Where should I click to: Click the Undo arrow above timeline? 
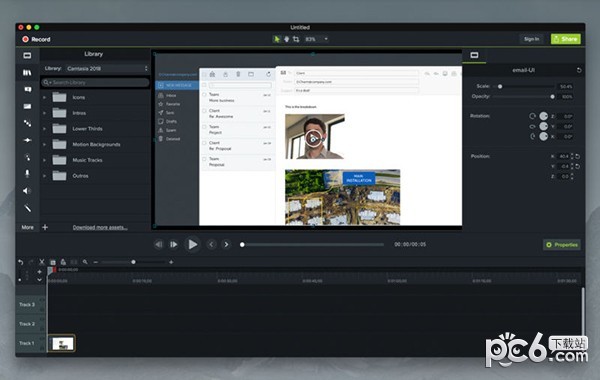tap(21, 262)
